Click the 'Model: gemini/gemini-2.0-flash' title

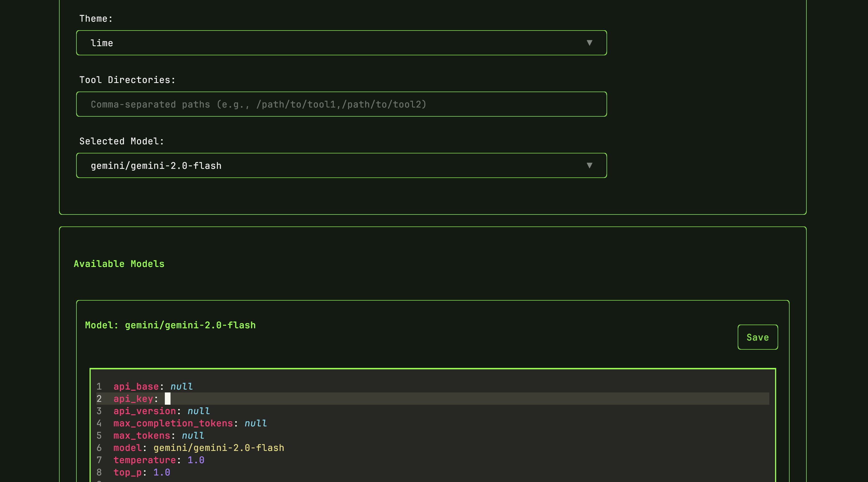pos(170,325)
